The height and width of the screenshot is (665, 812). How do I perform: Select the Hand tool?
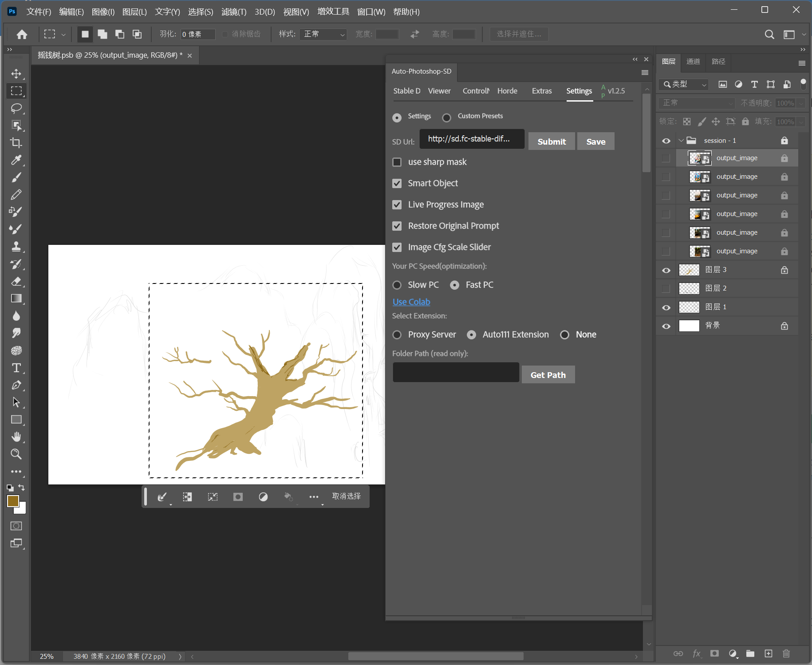(16, 437)
